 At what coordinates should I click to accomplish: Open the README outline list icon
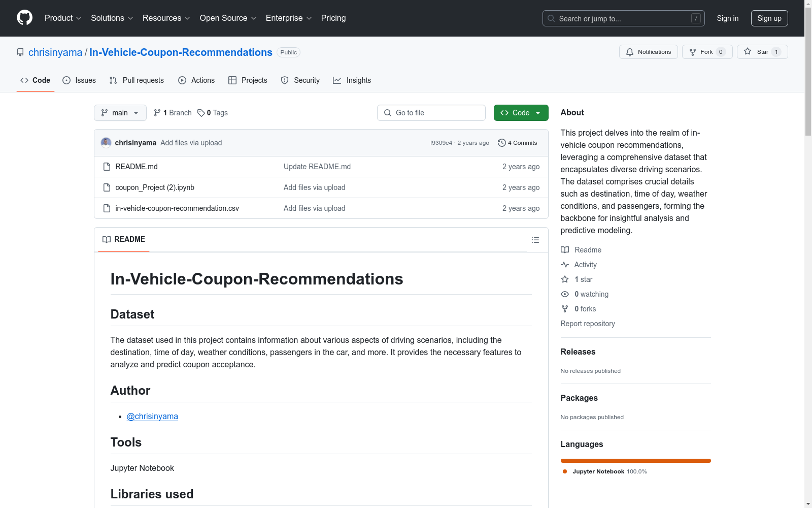click(x=535, y=240)
